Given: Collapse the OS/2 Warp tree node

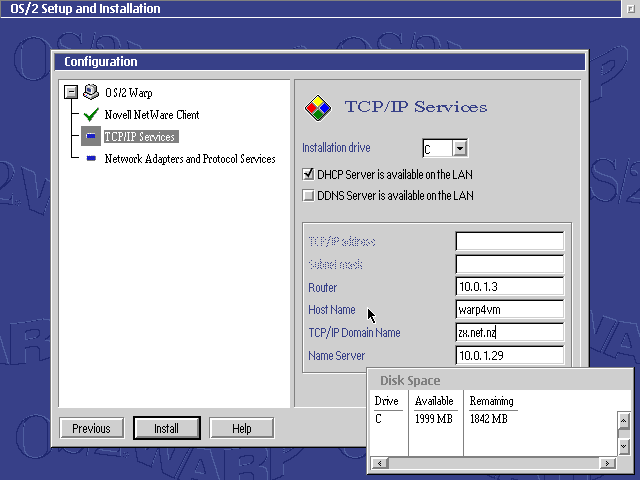Looking at the screenshot, I should [x=71, y=92].
